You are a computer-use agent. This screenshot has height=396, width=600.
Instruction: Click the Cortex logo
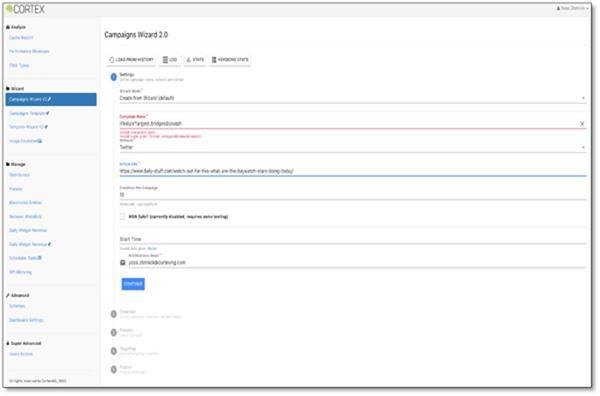click(26, 9)
